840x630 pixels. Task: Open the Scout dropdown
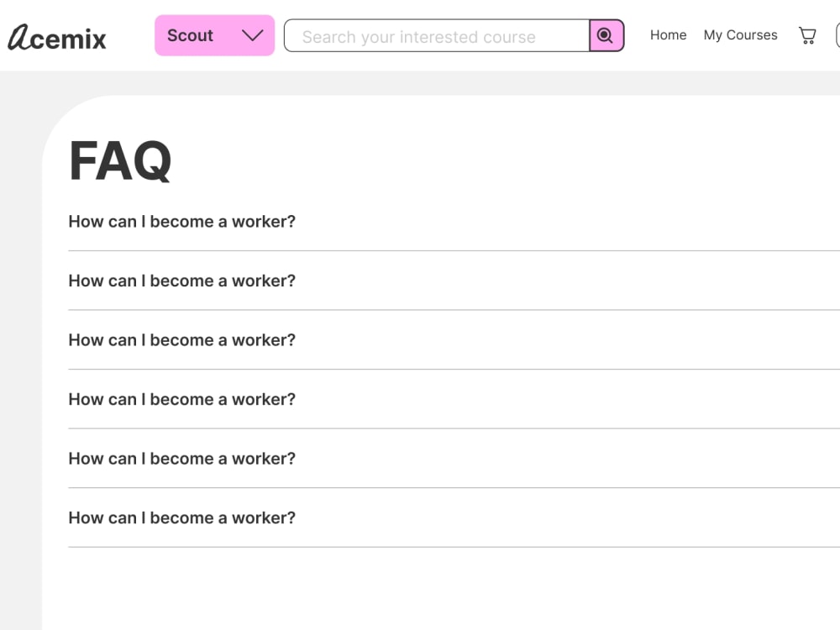coord(214,35)
